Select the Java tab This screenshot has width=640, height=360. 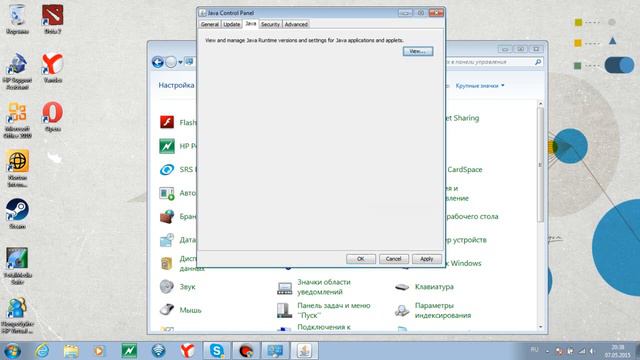pyautogui.click(x=251, y=24)
